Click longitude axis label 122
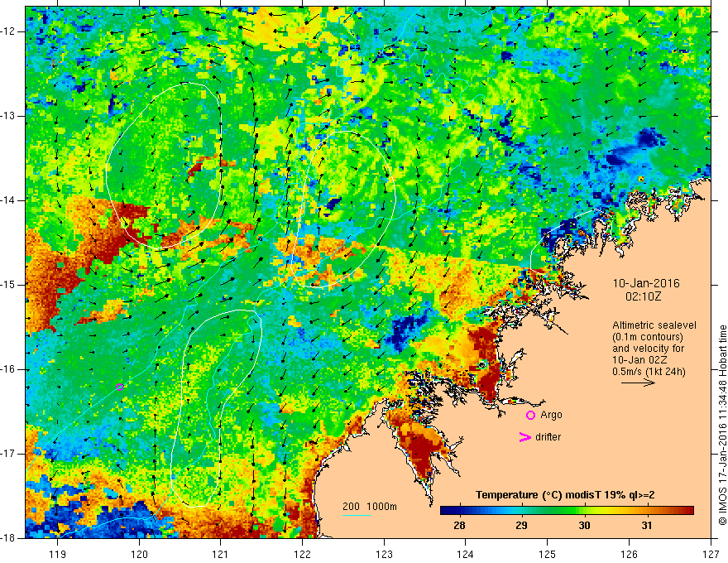The image size is (728, 563). [302, 554]
